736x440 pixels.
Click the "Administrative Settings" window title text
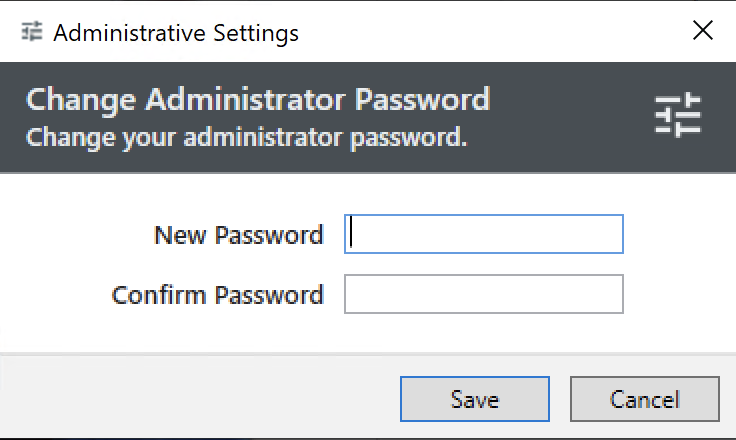(176, 33)
